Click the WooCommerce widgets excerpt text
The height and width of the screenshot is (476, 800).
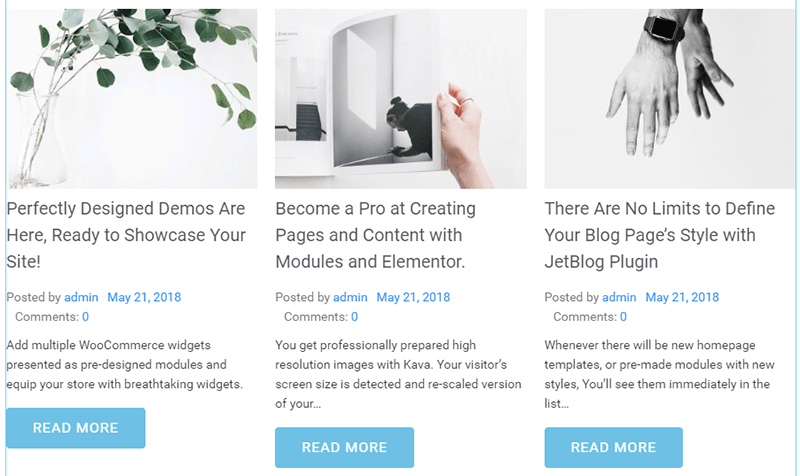124,364
